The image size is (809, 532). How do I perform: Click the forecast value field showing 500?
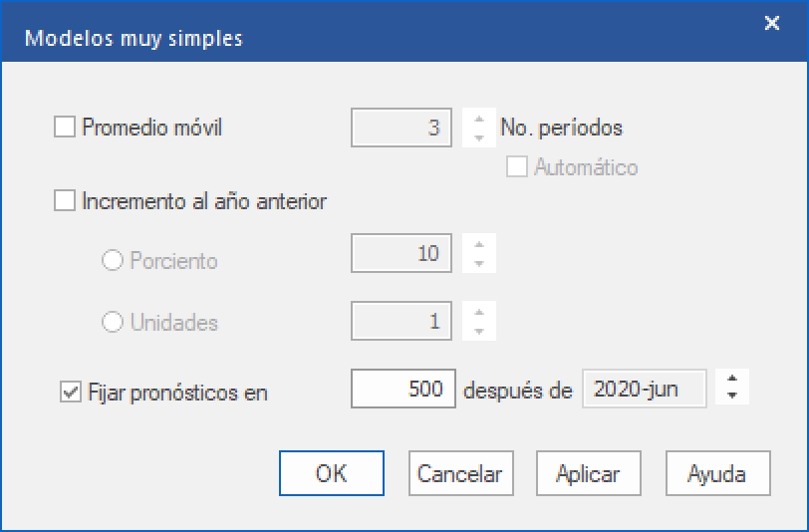403,390
